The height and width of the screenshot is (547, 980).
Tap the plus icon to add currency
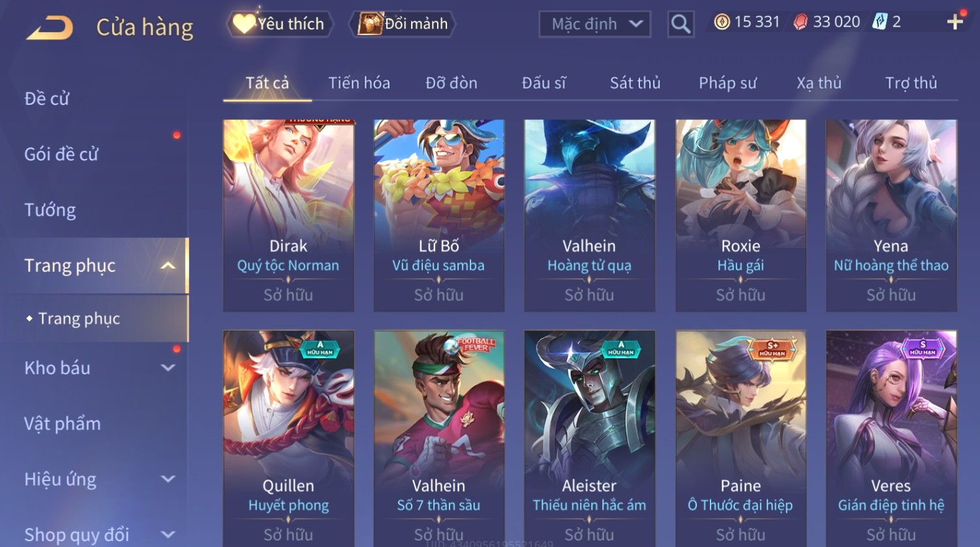(955, 22)
